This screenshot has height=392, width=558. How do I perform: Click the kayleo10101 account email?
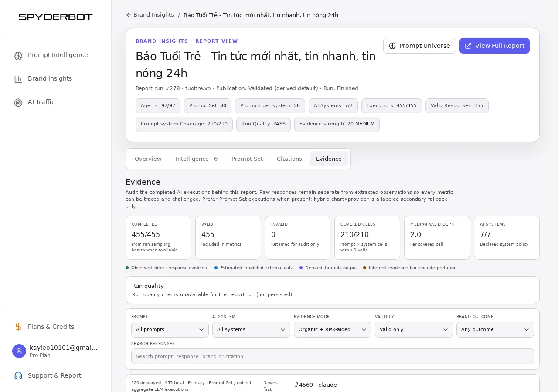(64, 348)
